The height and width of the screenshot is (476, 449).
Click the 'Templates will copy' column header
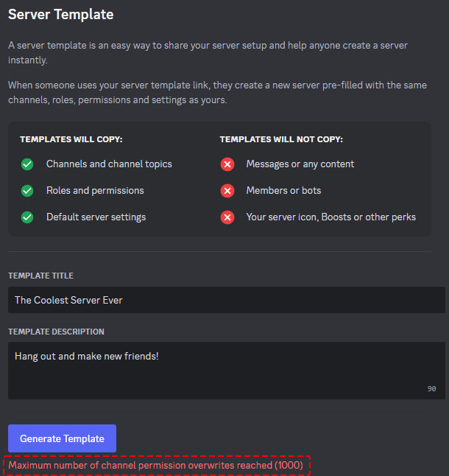pyautogui.click(x=71, y=139)
